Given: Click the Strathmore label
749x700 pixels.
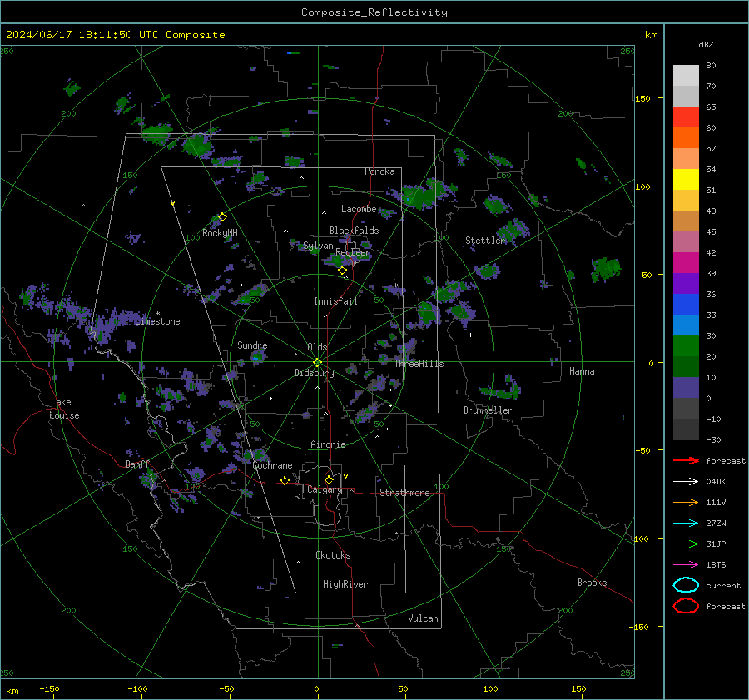Looking at the screenshot, I should pyautogui.click(x=404, y=493).
